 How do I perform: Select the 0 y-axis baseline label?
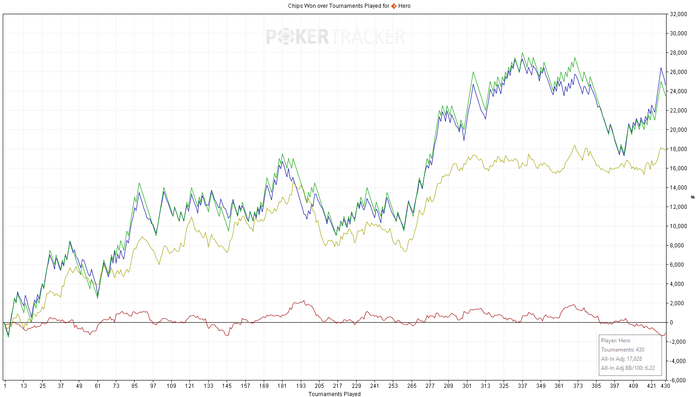click(671, 322)
